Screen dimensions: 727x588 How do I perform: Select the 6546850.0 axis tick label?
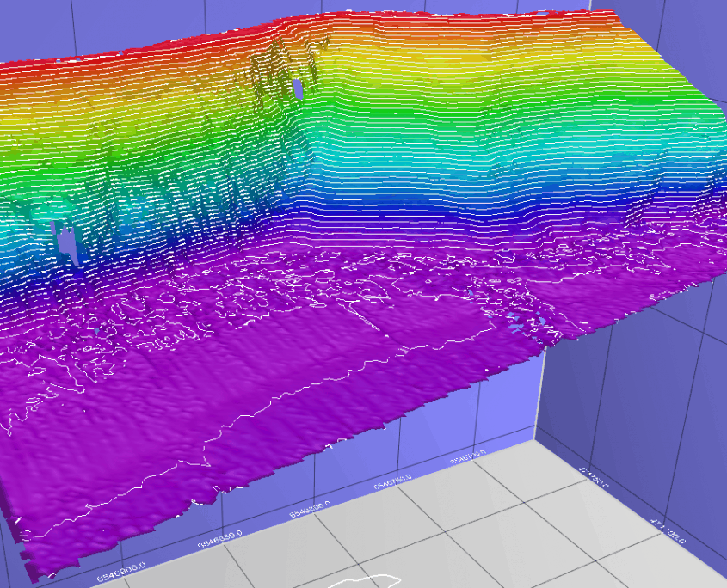pyautogui.click(x=222, y=538)
